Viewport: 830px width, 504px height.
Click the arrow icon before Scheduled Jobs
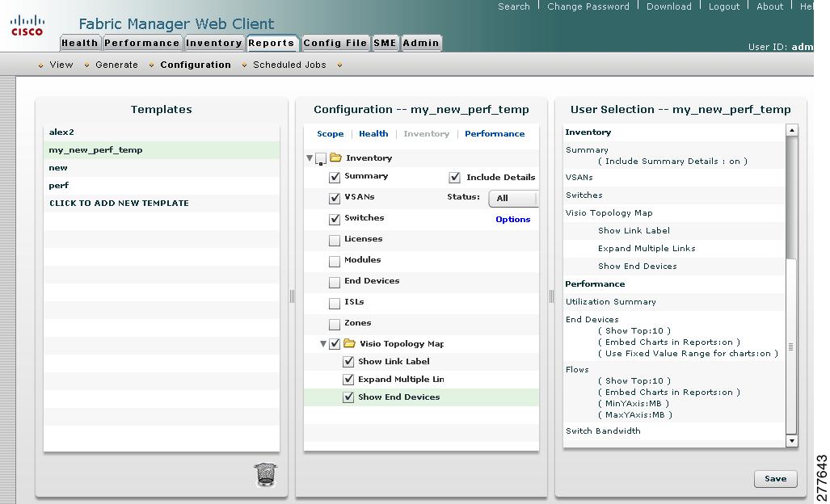point(245,65)
